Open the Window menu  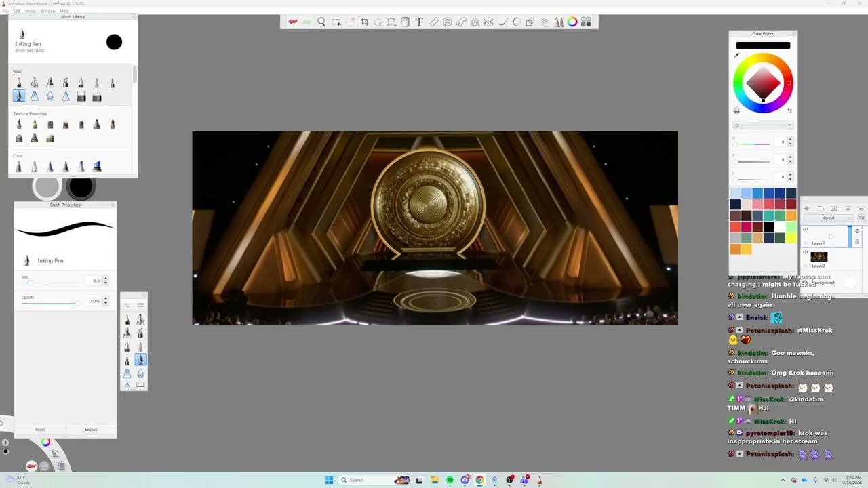pos(47,12)
